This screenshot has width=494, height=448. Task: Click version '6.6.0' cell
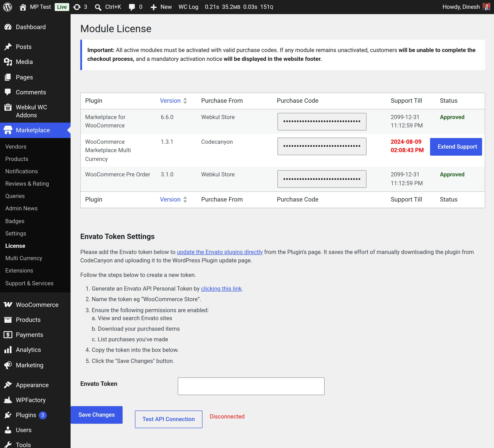coord(167,117)
